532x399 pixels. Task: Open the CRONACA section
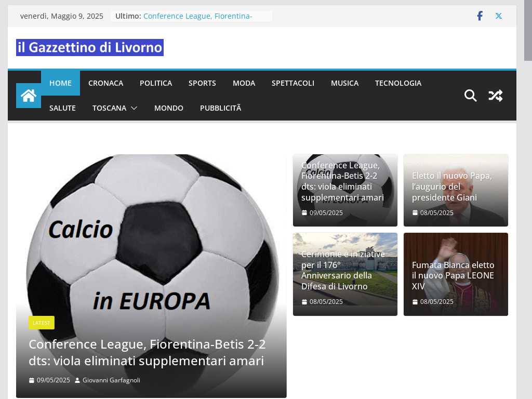tap(105, 83)
